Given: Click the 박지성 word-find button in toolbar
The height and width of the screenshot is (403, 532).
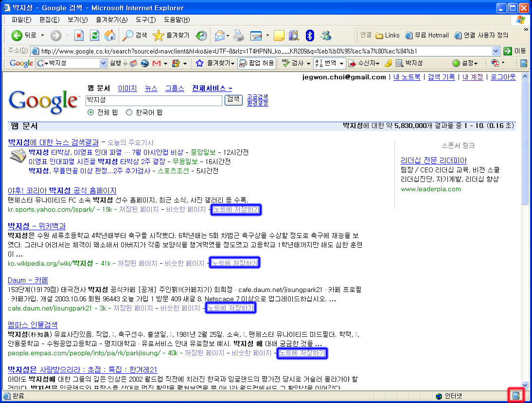Looking at the screenshot, I should (x=409, y=63).
